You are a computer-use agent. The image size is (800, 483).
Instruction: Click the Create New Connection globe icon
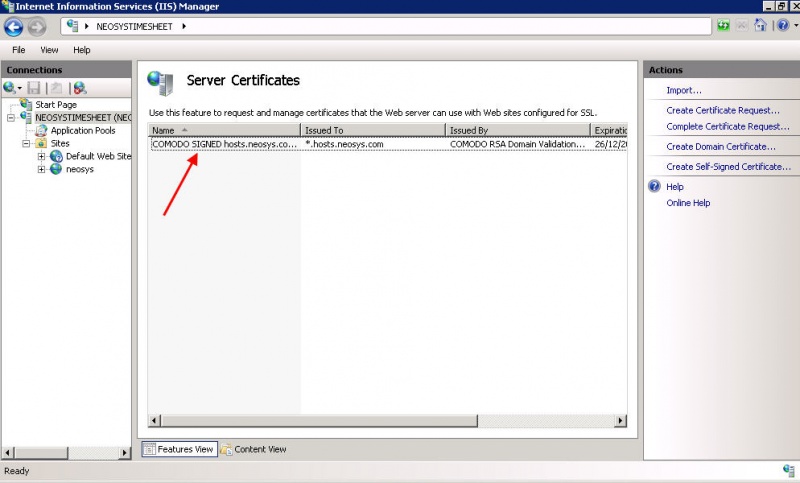tap(9, 88)
